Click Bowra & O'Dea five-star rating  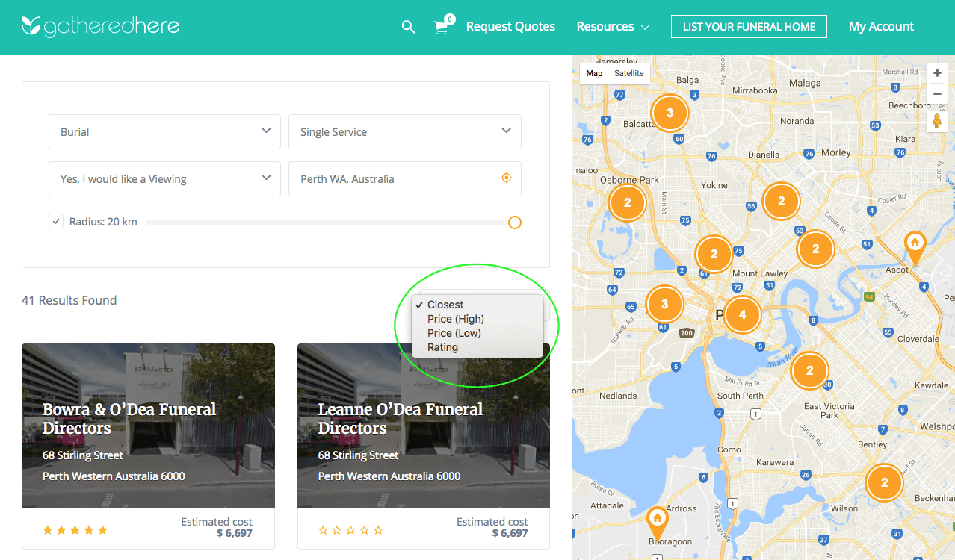pos(75,530)
